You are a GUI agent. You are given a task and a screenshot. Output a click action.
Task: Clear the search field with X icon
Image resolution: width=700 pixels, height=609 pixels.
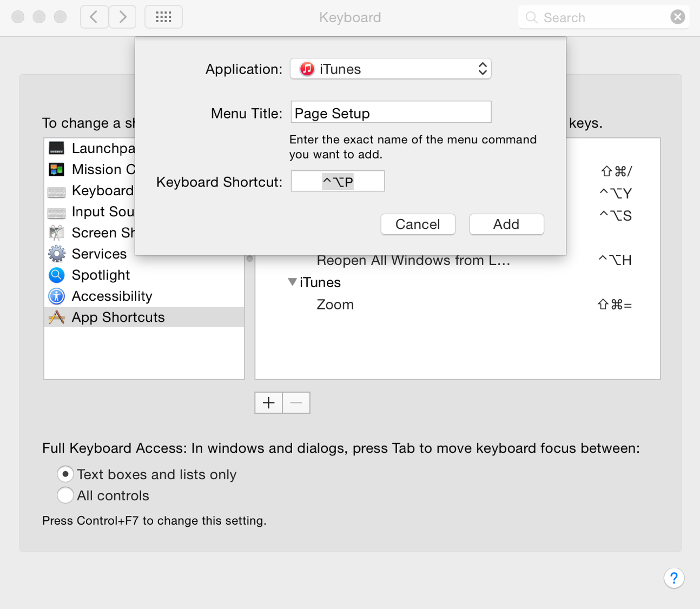[x=677, y=17]
